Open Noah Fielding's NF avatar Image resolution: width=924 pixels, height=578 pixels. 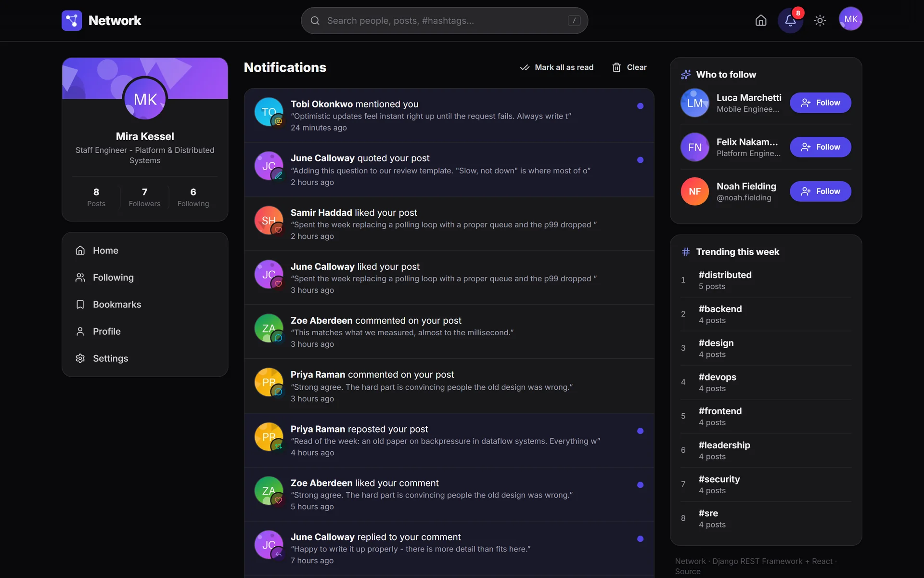[694, 191]
